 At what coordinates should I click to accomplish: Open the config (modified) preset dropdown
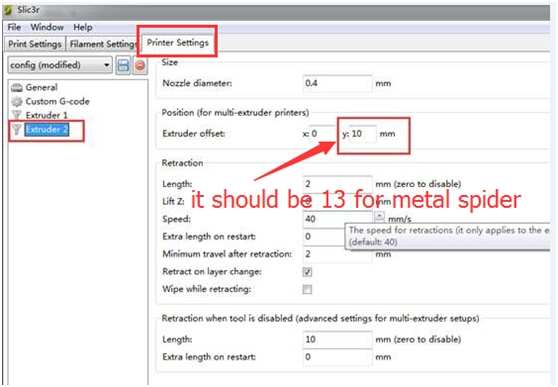pyautogui.click(x=60, y=65)
